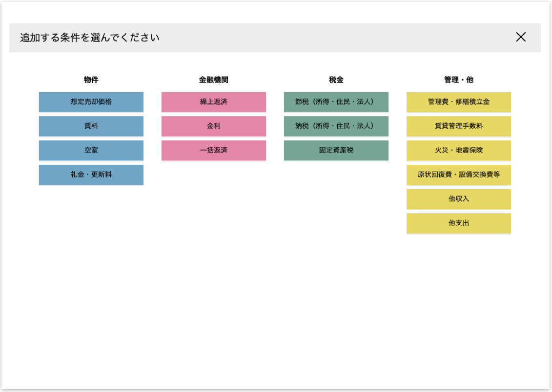This screenshot has width=552, height=392.
Task: Click the 管理・他 column heading
Action: click(x=459, y=80)
